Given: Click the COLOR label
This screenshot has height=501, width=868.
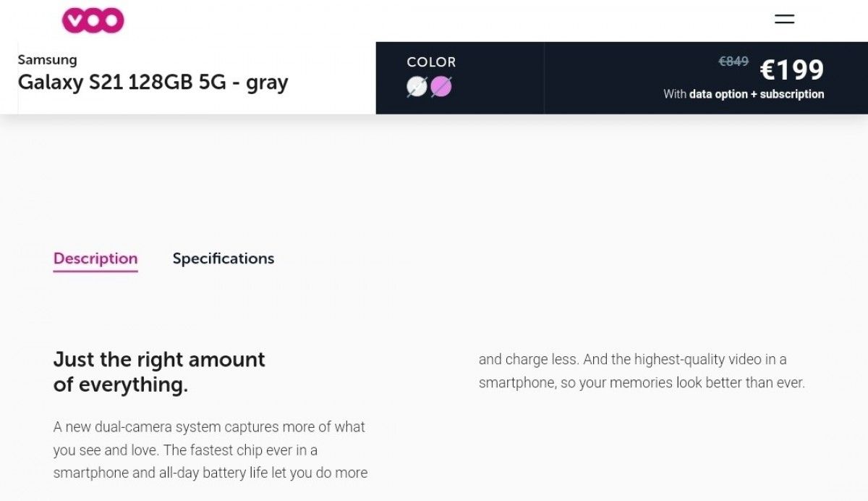Looking at the screenshot, I should coord(431,62).
